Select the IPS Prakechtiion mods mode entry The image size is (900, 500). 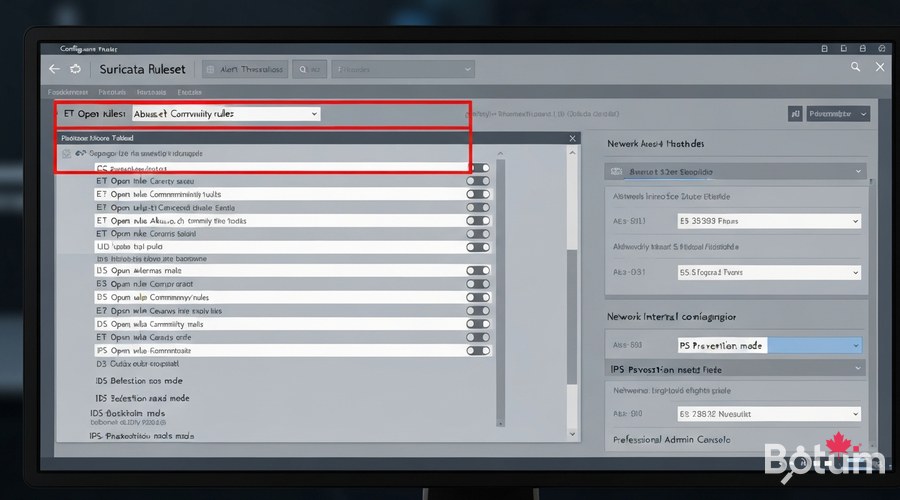tap(142, 436)
